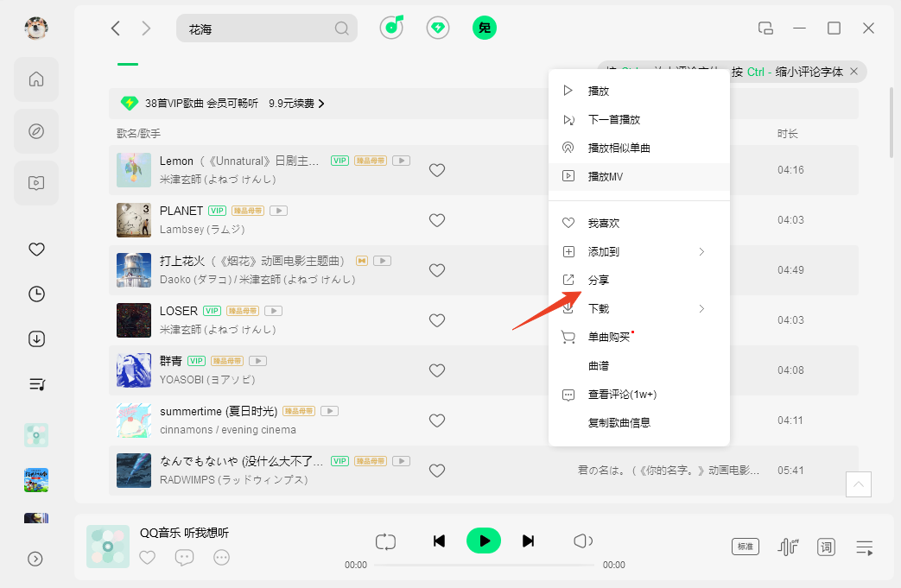The width and height of the screenshot is (901, 588).
Task: Open My Favorites heart in sidebar
Action: [37, 250]
